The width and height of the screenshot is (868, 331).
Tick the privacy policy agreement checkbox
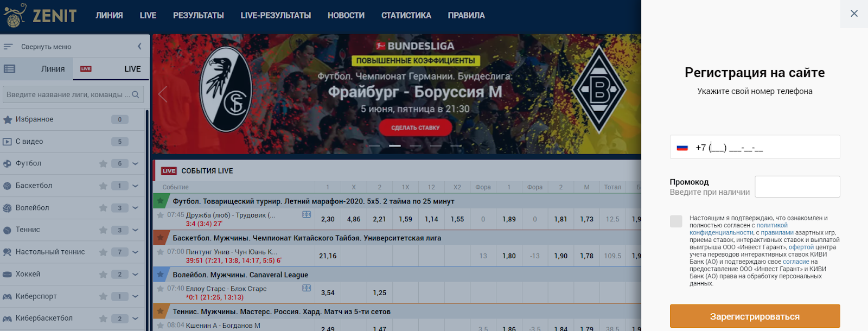676,221
